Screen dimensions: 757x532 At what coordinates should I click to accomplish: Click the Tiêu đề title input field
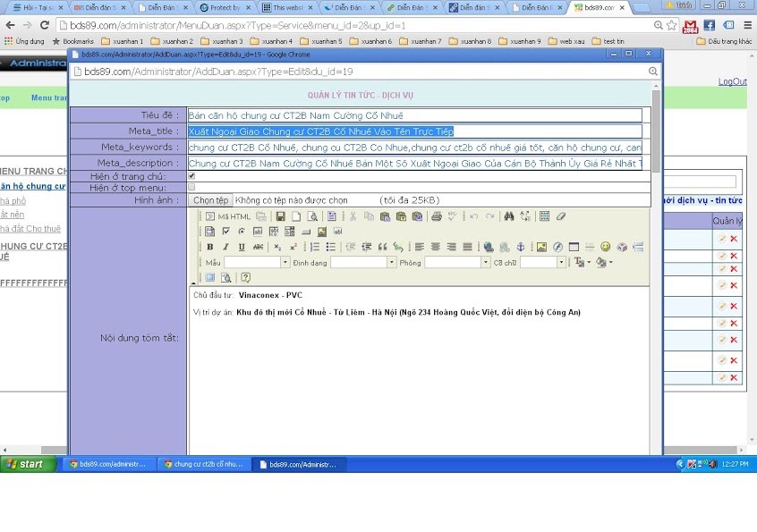pos(415,115)
